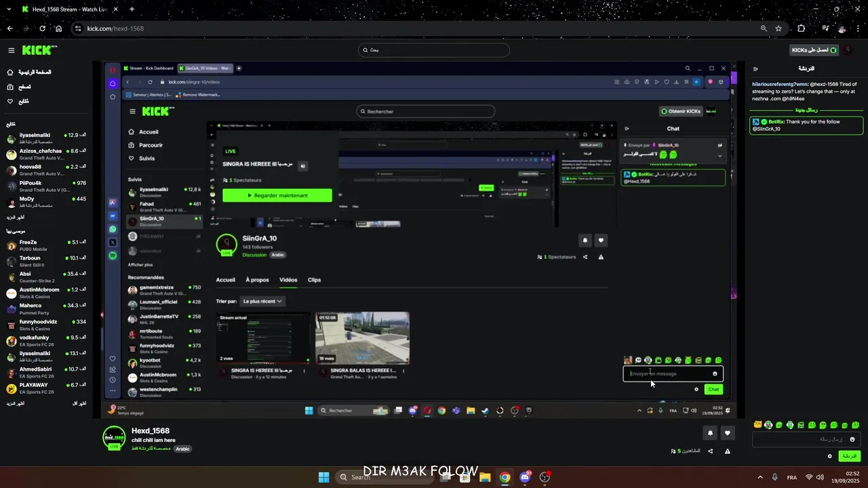Screen dimensions: 868x488
Task: Bookmark this page with the star icon
Action: coord(778,28)
